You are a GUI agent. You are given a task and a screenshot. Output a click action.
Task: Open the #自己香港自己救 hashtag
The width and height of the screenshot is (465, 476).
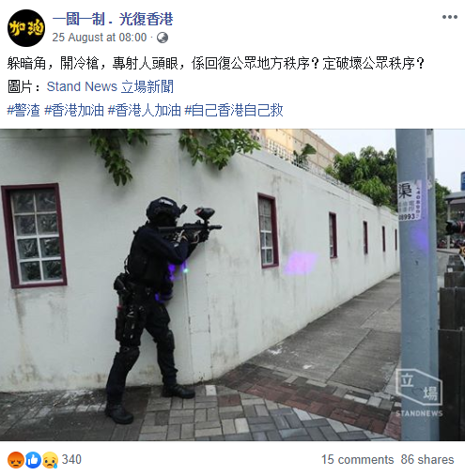(234, 111)
